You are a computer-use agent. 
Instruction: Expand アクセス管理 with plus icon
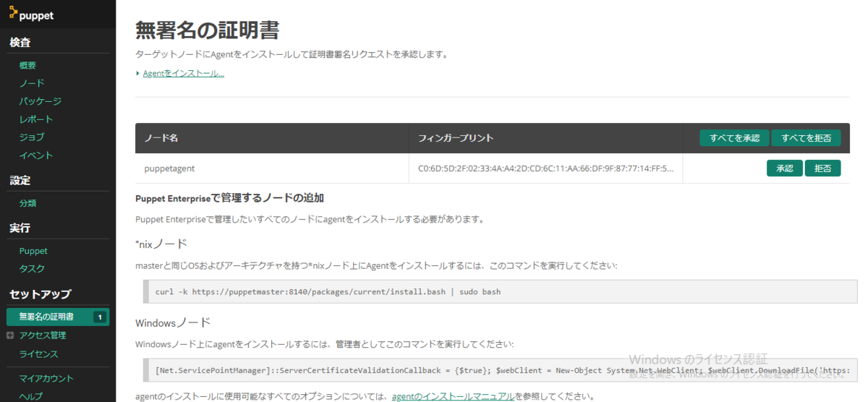coord(10,335)
